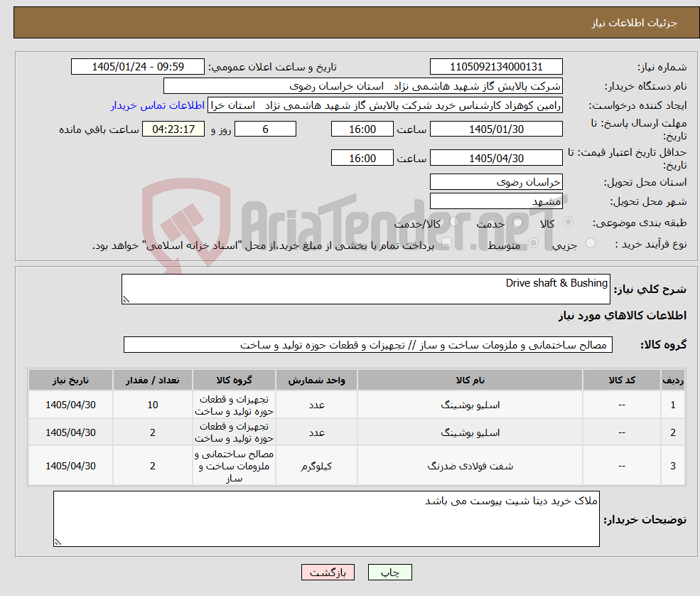This screenshot has height=596, width=700.
Task: Click item name شفت فولادی ضدزنگ
Action: (470, 466)
